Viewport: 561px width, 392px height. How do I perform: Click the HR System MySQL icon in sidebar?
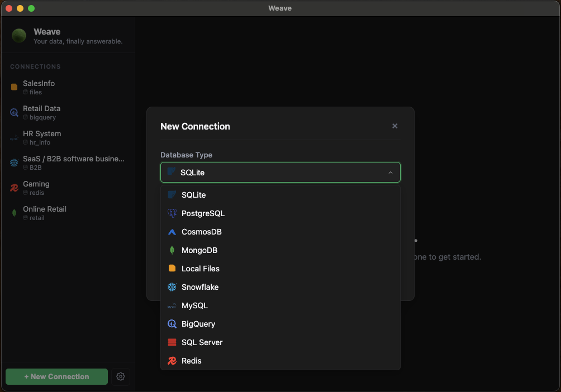coord(15,138)
